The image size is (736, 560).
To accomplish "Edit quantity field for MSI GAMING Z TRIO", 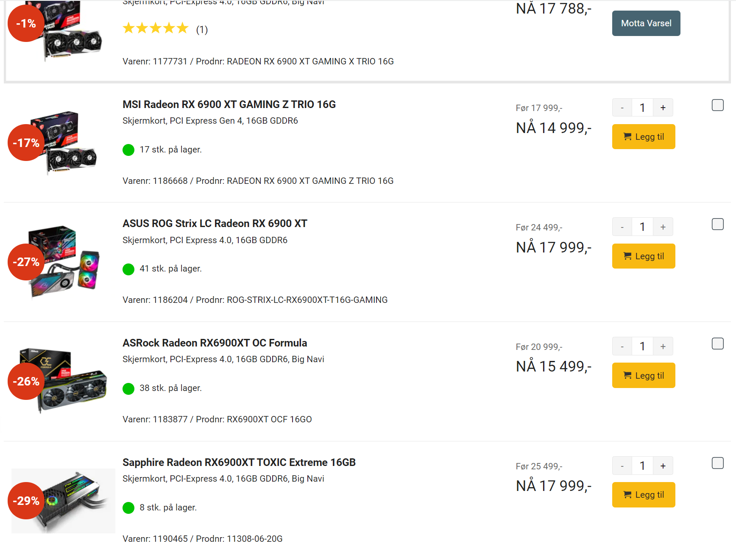I will tap(642, 108).
